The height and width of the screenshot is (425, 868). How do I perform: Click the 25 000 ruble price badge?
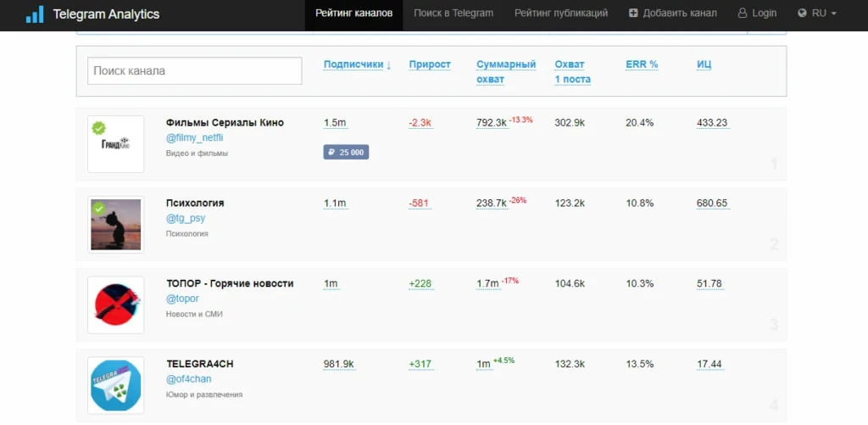coord(346,153)
